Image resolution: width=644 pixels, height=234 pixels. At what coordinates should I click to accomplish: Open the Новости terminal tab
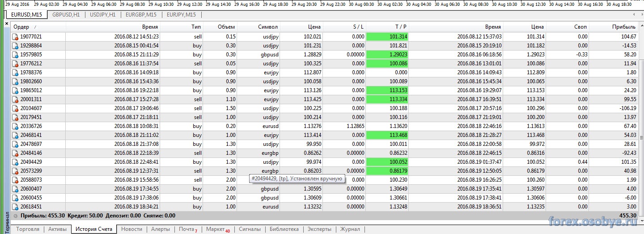[x=131, y=229]
